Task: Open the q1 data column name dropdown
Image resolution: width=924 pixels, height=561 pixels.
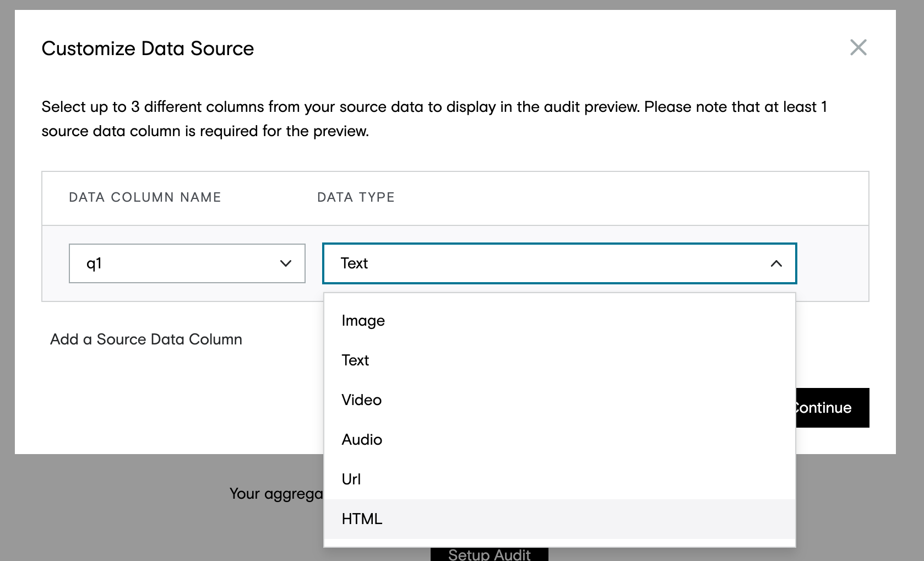Action: (x=187, y=263)
